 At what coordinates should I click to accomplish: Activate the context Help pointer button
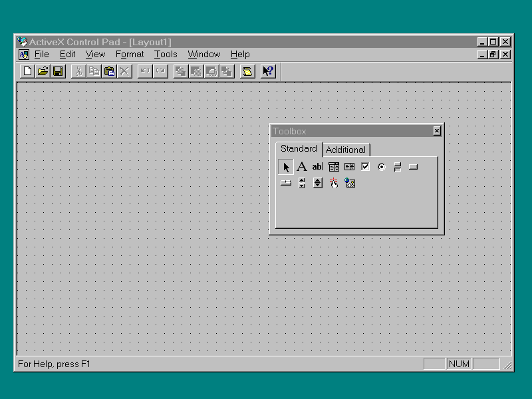point(268,71)
